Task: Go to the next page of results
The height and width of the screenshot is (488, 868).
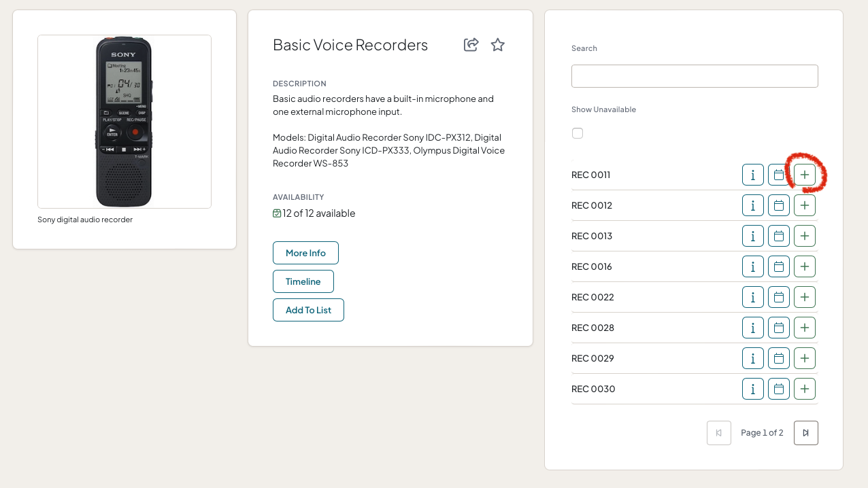Action: coord(806,433)
